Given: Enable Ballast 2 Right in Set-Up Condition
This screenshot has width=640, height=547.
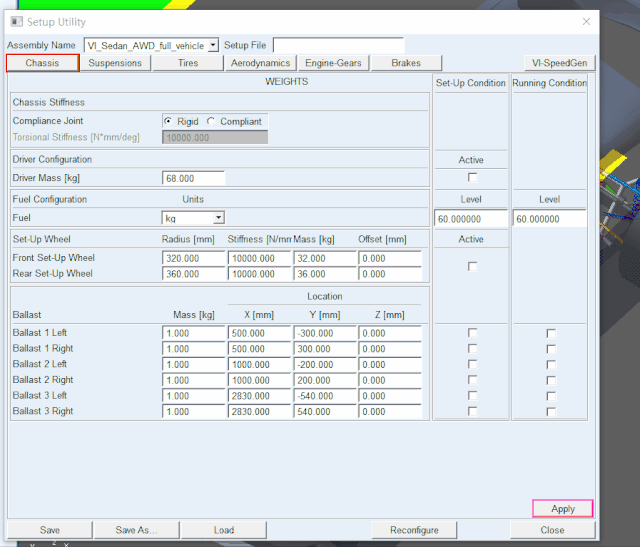Looking at the screenshot, I should click(x=472, y=380).
